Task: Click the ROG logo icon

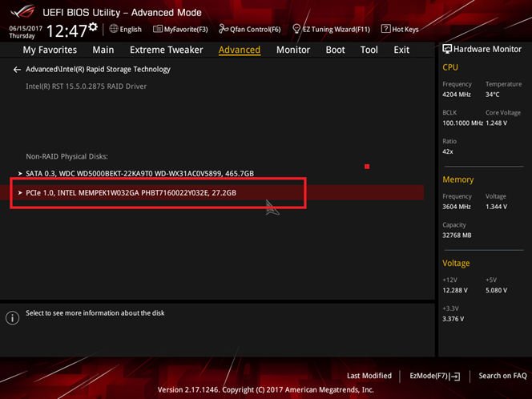Action: [x=22, y=11]
